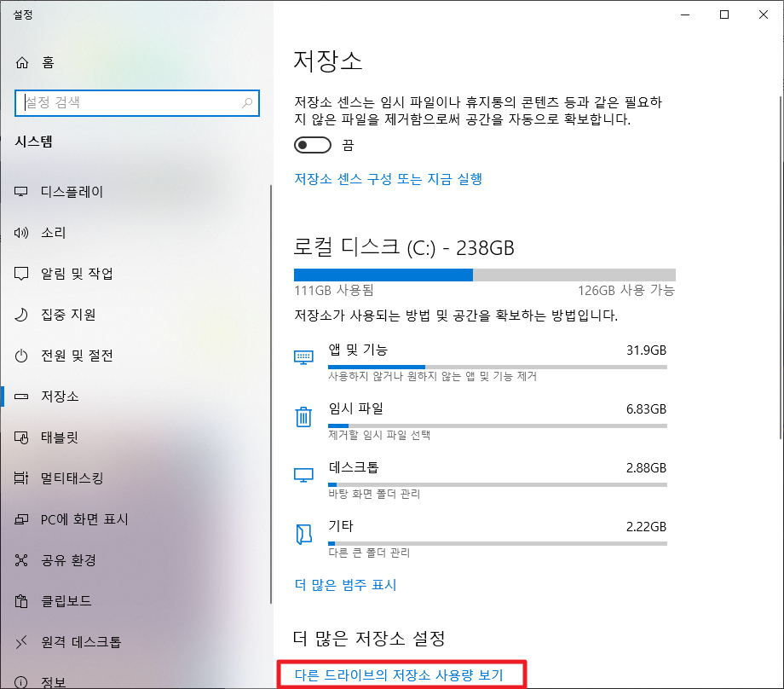The height and width of the screenshot is (689, 784).
Task: Maximize the Settings window
Action: 724,14
